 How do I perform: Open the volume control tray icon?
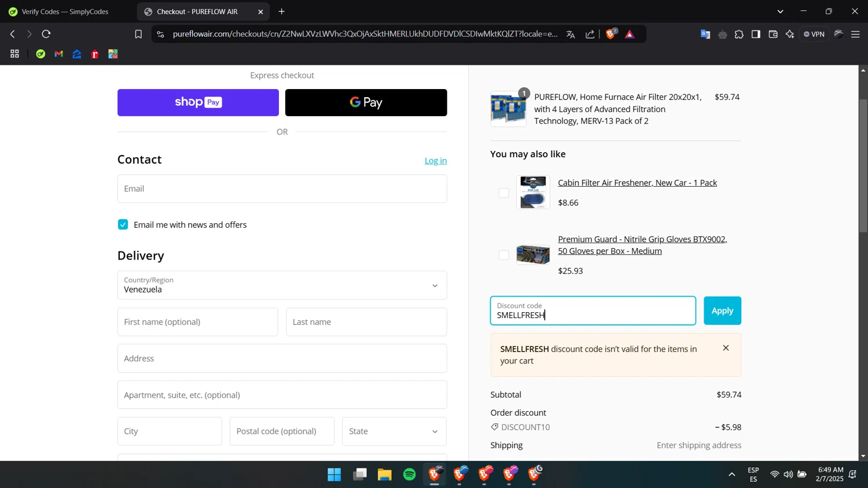pos(788,475)
